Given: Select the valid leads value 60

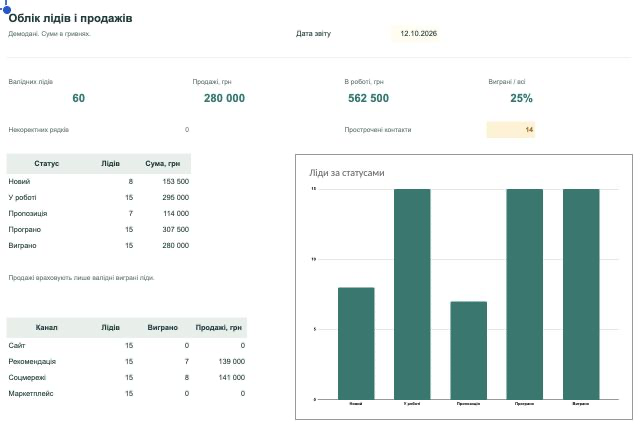Looking at the screenshot, I should tap(79, 98).
